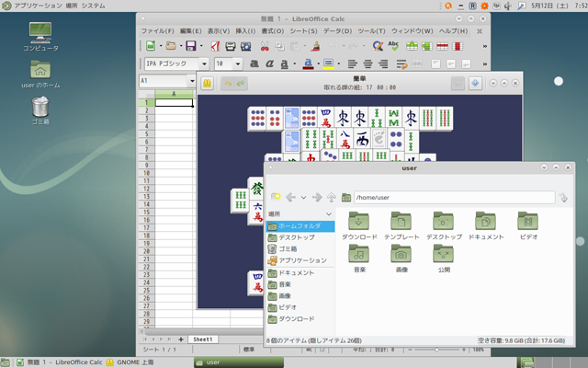Click Mahjongg undo move arrow
The width and height of the screenshot is (588, 368).
click(x=227, y=83)
